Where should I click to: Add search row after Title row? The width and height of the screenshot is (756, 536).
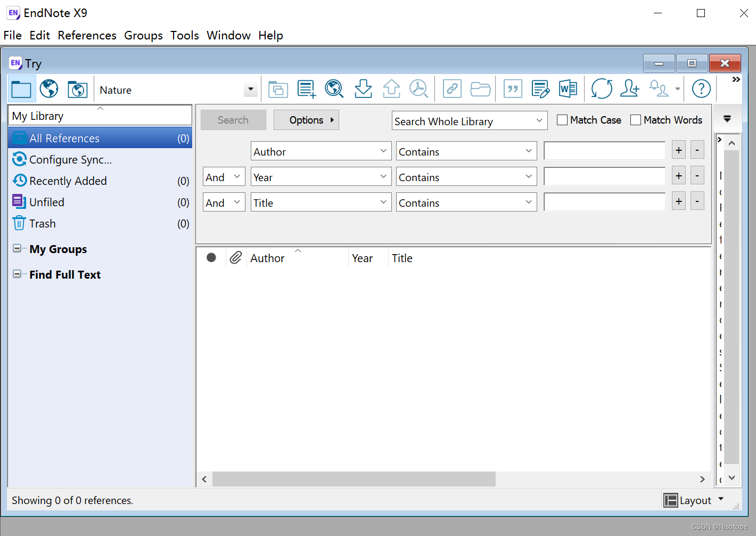[x=679, y=201]
